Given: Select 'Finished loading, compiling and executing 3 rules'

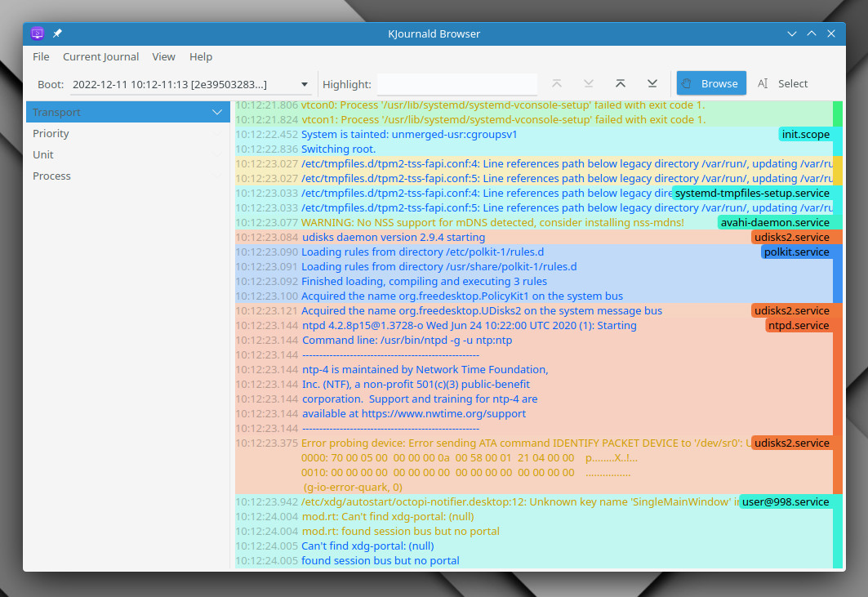Looking at the screenshot, I should [x=534, y=281].
